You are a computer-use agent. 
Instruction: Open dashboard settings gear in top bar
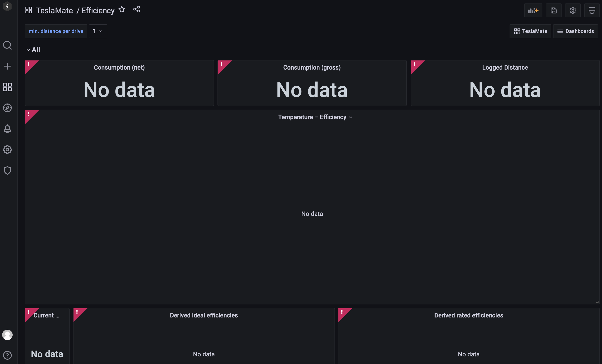pyautogui.click(x=573, y=10)
